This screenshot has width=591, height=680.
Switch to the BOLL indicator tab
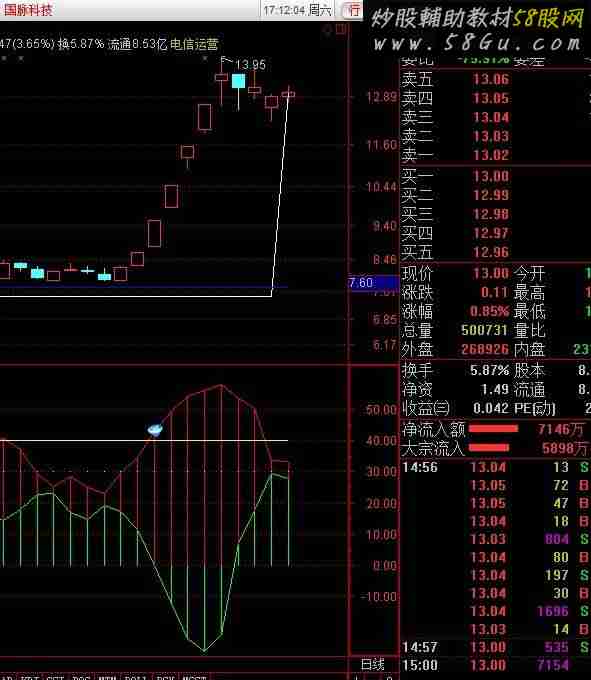135,677
